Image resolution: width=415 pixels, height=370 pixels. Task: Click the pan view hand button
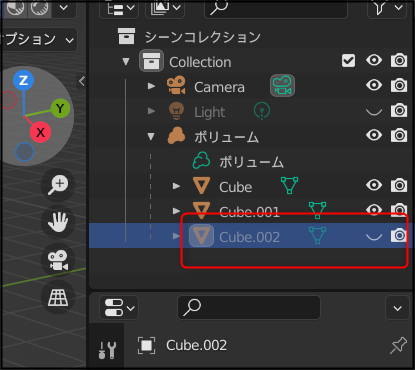58,222
